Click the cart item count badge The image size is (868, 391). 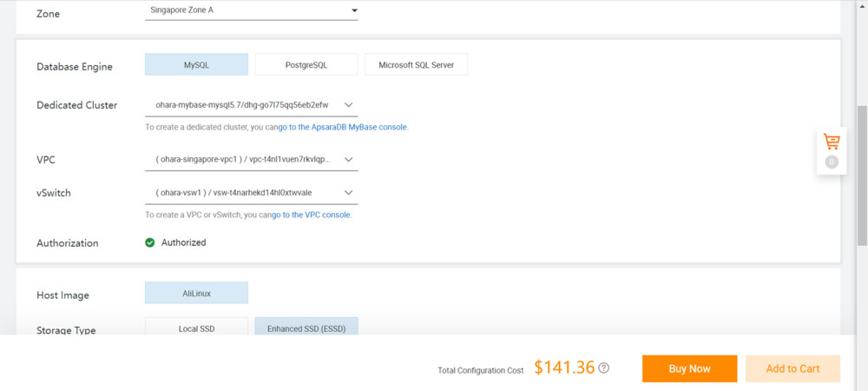click(x=832, y=162)
